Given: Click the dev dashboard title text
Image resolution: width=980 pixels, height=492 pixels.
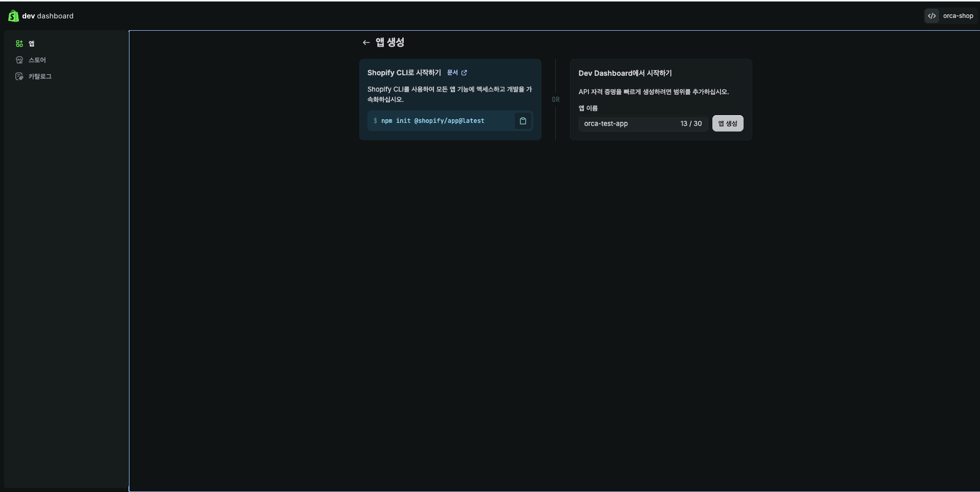Looking at the screenshot, I should point(48,16).
